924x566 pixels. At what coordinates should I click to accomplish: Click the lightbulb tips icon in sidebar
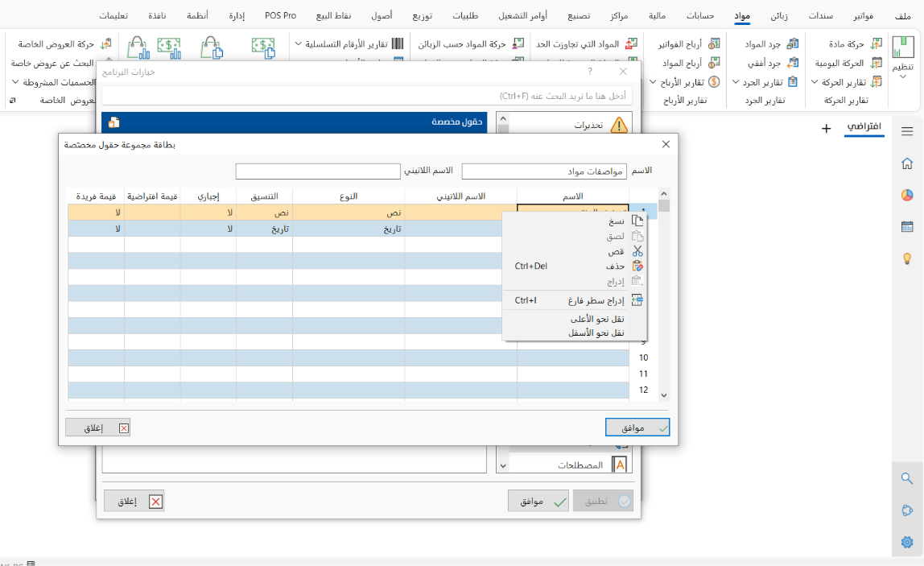907,258
